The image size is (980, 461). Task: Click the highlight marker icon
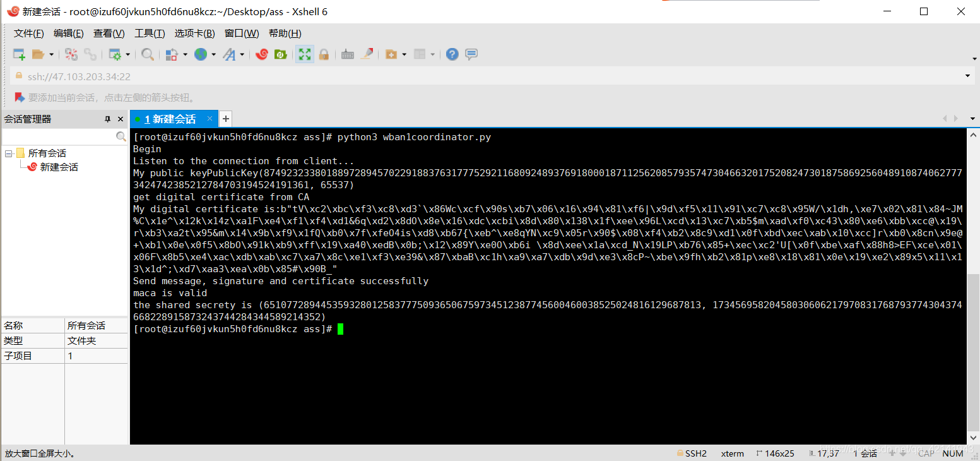(367, 54)
